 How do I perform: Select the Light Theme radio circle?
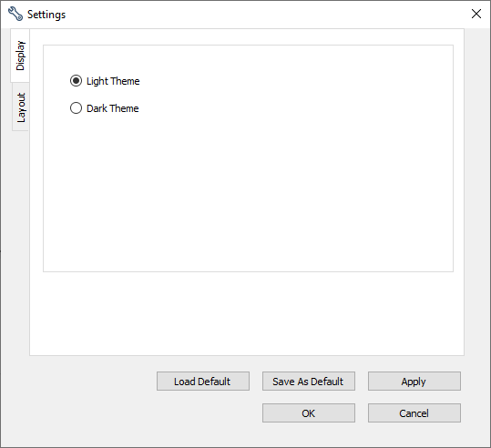coord(76,81)
